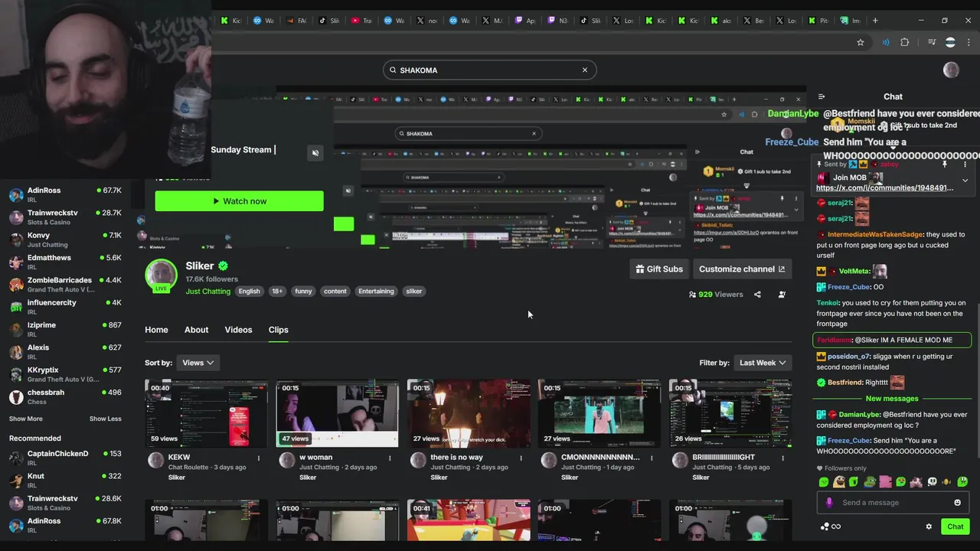Viewport: 980px width, 551px height.
Task: Open Konvy channel in the sidebar
Action: pos(65,240)
